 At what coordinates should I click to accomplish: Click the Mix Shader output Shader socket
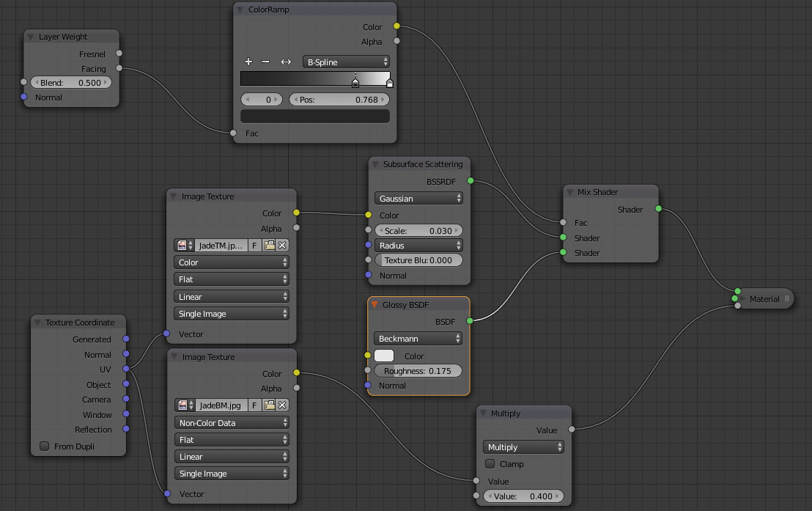coord(658,209)
